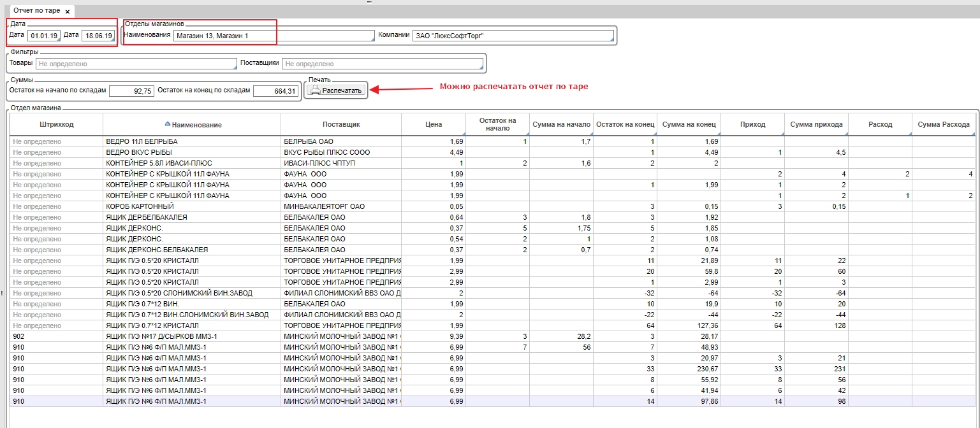Click the "Остаток на конец по складам" value field
980x428 pixels.
(x=275, y=91)
